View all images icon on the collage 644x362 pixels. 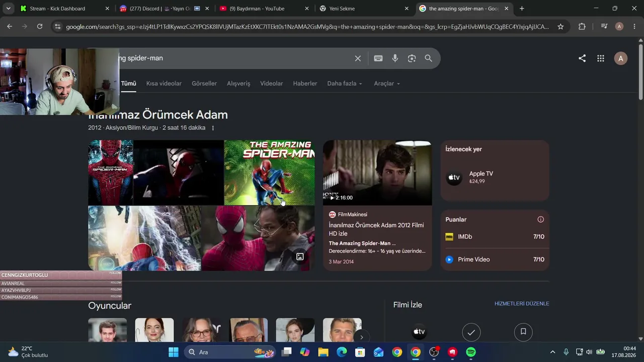click(x=300, y=257)
